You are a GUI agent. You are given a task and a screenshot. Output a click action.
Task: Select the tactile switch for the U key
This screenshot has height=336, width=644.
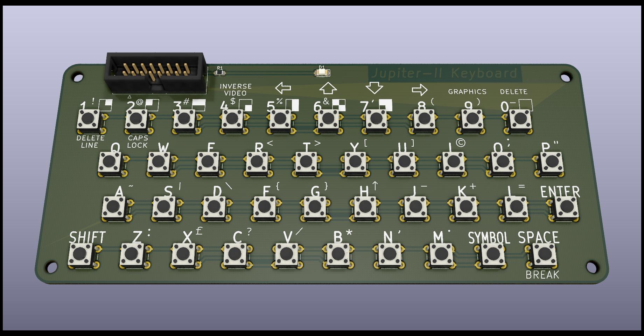coord(405,163)
